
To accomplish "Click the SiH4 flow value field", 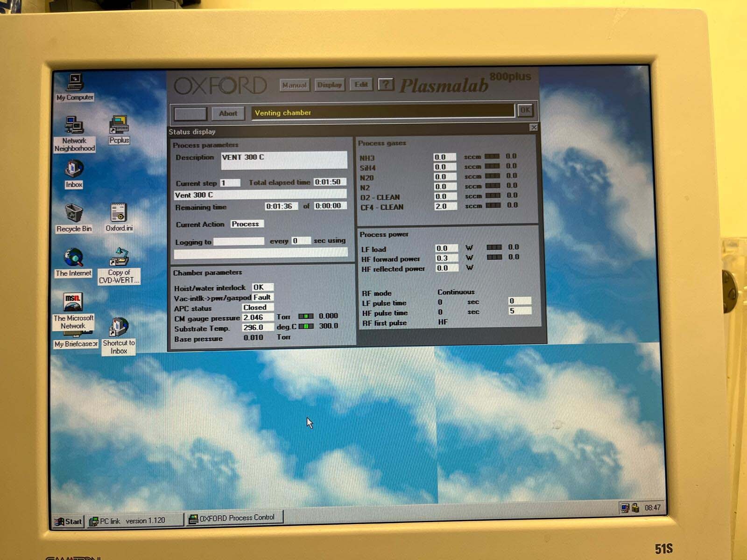I will click(444, 167).
